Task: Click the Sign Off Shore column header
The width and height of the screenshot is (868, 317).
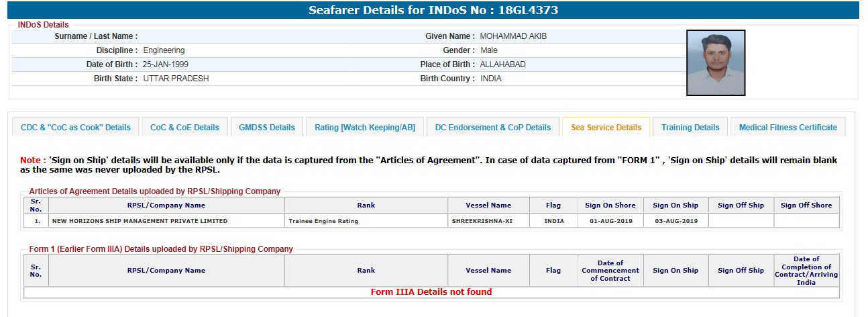Action: pyautogui.click(x=806, y=206)
